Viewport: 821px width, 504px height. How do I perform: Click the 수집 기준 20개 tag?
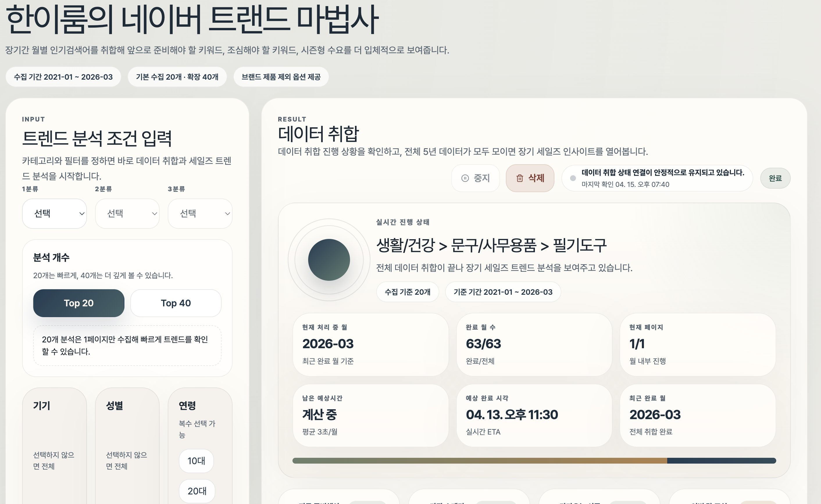point(408,292)
